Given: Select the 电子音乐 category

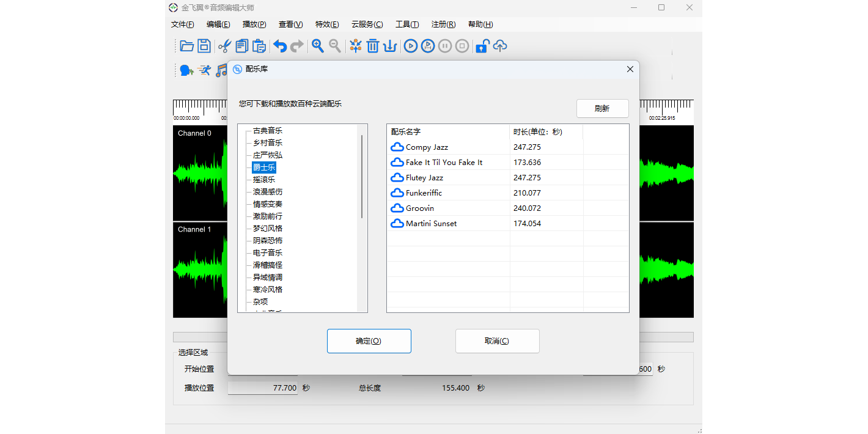Looking at the screenshot, I should (x=268, y=253).
